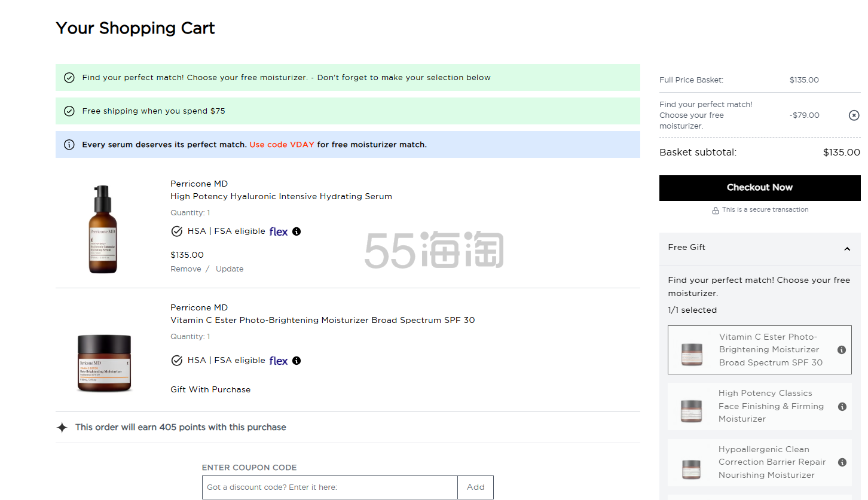Open info for High Potency Classics gift
This screenshot has height=500, width=868.
[x=842, y=407]
